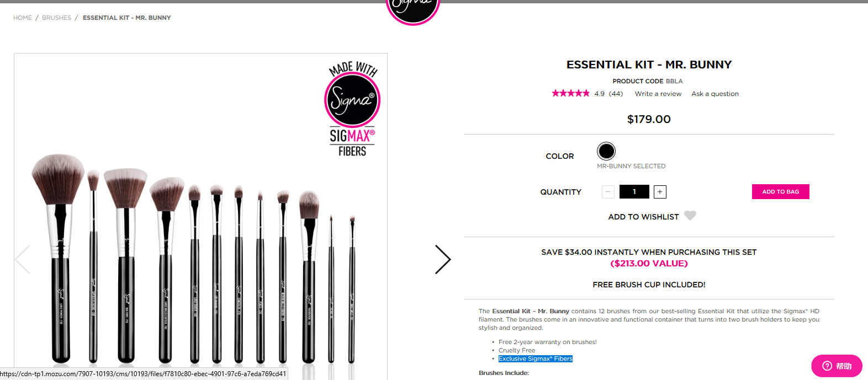Image resolution: width=868 pixels, height=380 pixels.
Task: Open the BRUSHES breadcrumb link
Action: click(56, 18)
